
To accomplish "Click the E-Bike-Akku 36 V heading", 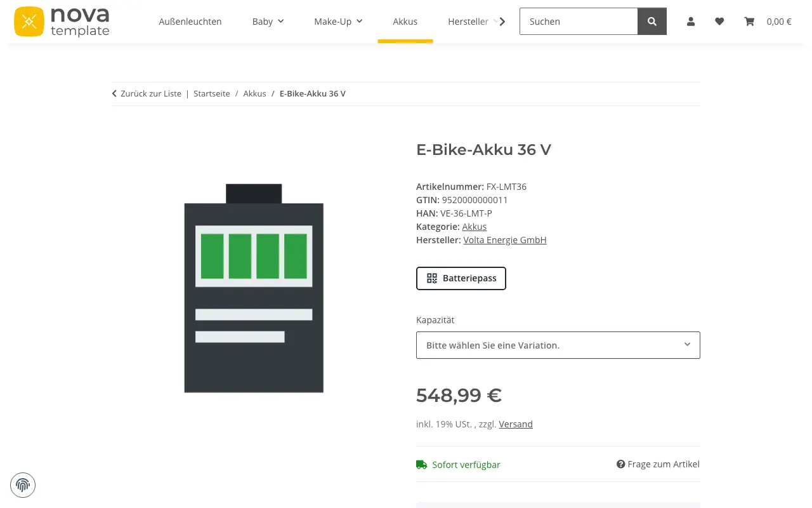I will click(x=483, y=149).
